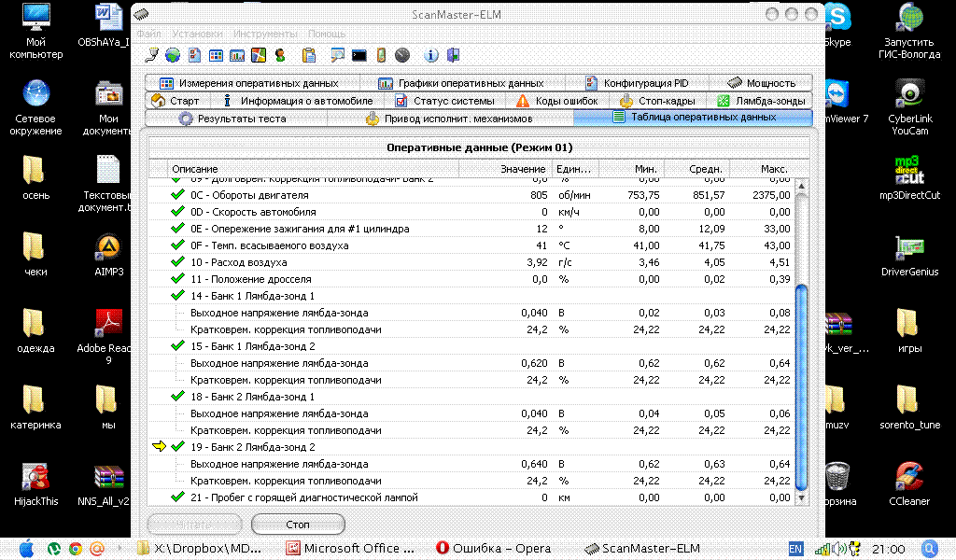Toggle the checkmark for 10 - Расход воздуха

(x=177, y=262)
